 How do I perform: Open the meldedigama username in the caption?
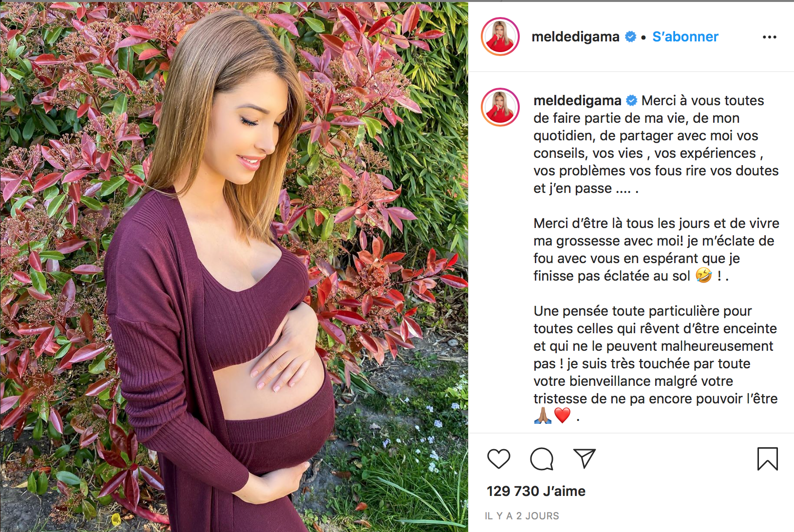577,100
